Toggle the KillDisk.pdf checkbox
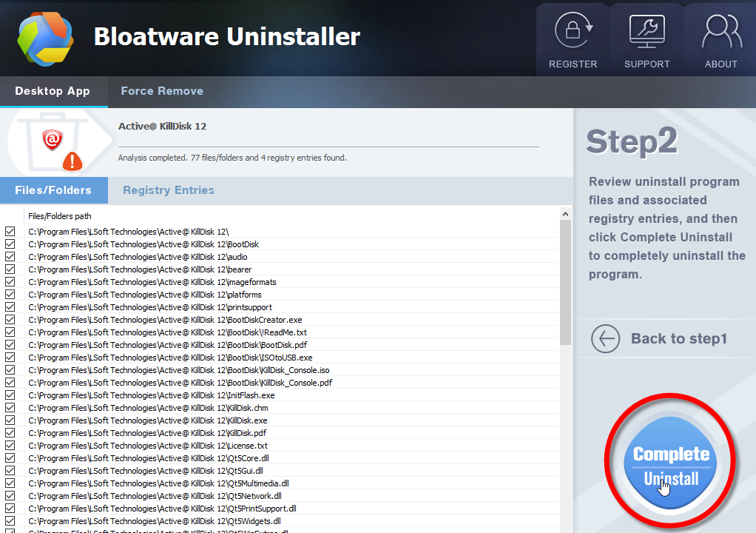The image size is (756, 533). [x=10, y=432]
